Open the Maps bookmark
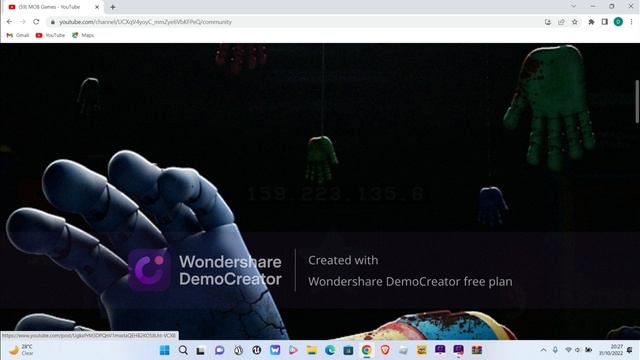The width and height of the screenshot is (640, 360). [83, 35]
